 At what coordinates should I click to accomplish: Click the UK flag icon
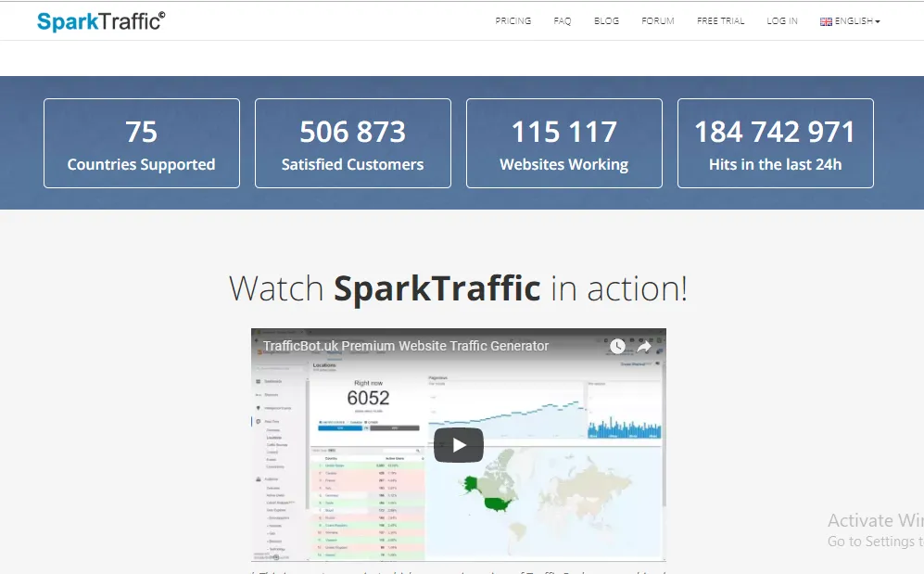point(826,22)
